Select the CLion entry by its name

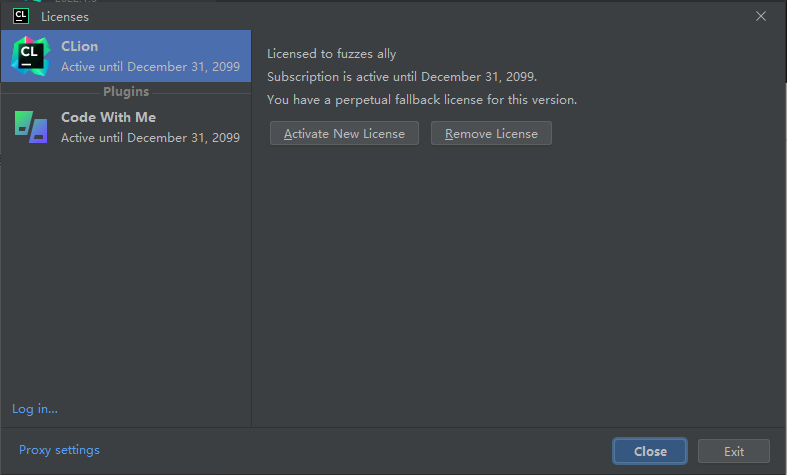[80, 46]
